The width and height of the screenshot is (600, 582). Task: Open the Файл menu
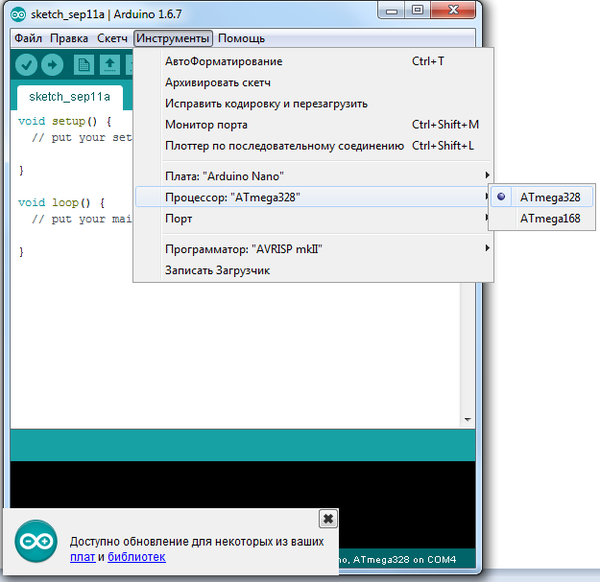28,38
